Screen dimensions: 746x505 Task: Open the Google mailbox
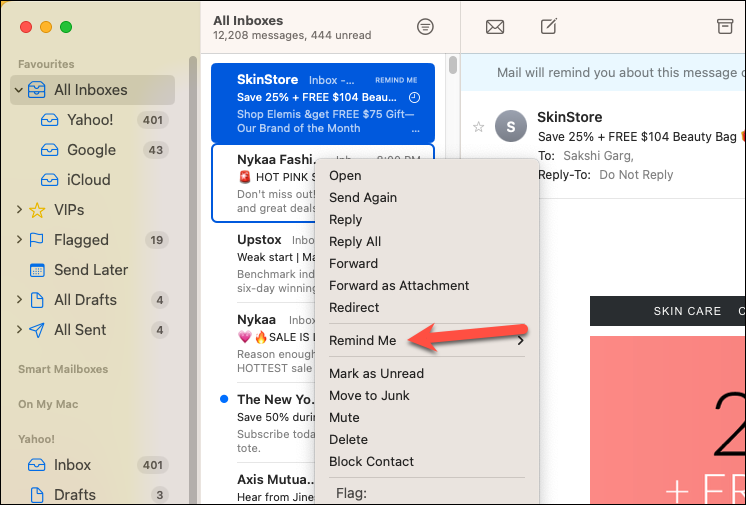pyautogui.click(x=93, y=150)
